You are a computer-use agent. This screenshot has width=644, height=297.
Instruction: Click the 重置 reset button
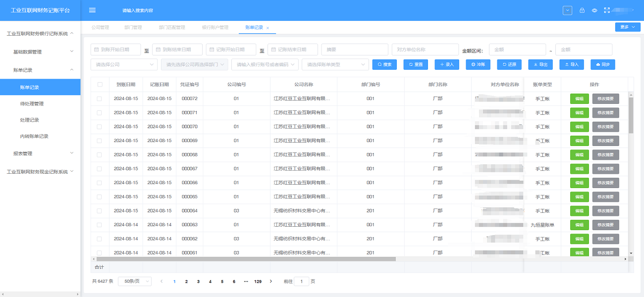coord(416,64)
